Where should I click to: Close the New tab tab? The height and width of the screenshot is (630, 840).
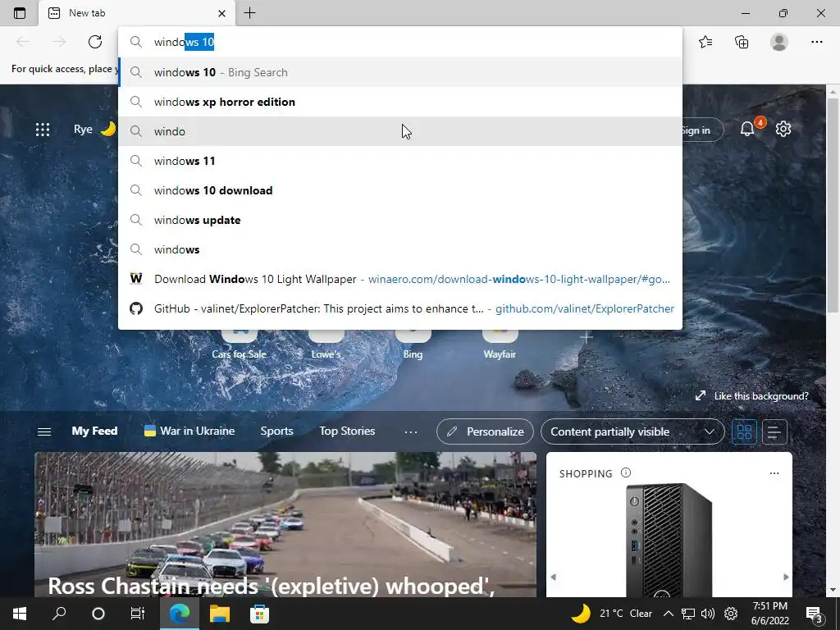[x=222, y=13]
